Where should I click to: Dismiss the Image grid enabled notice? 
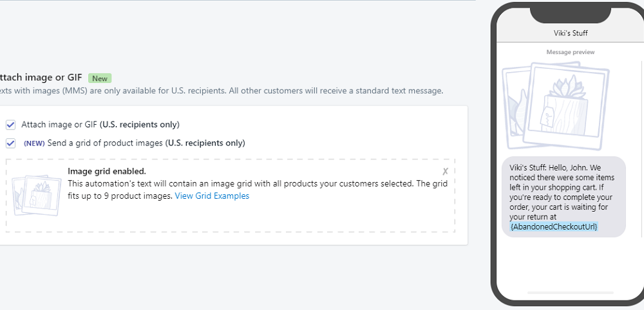tap(445, 172)
